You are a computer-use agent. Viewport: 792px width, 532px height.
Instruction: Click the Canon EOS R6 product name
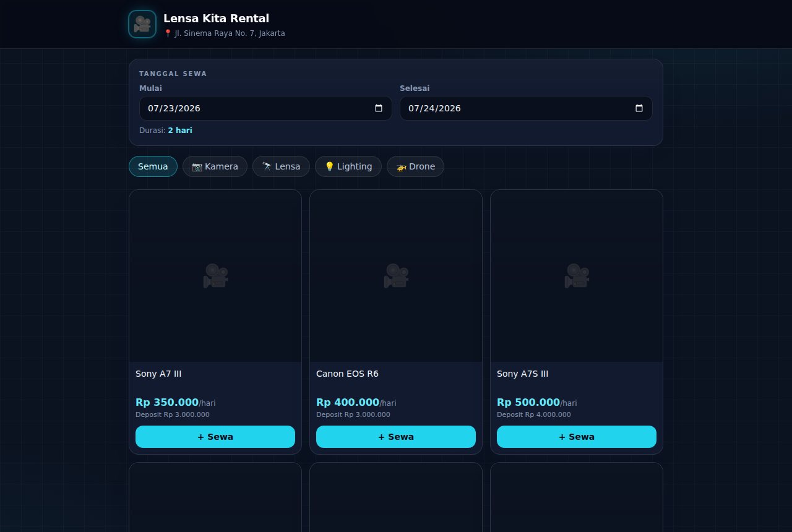pos(347,374)
